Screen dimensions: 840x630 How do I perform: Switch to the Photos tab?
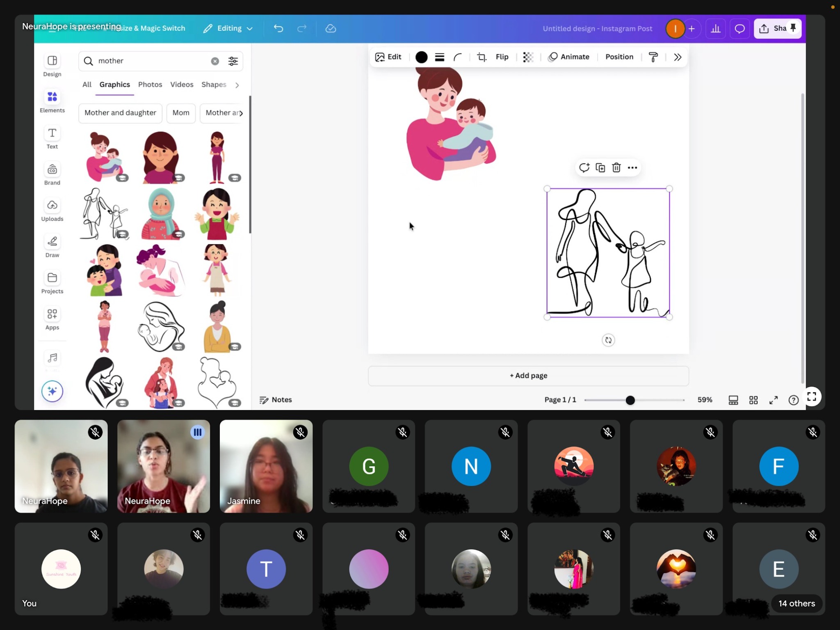[150, 85]
